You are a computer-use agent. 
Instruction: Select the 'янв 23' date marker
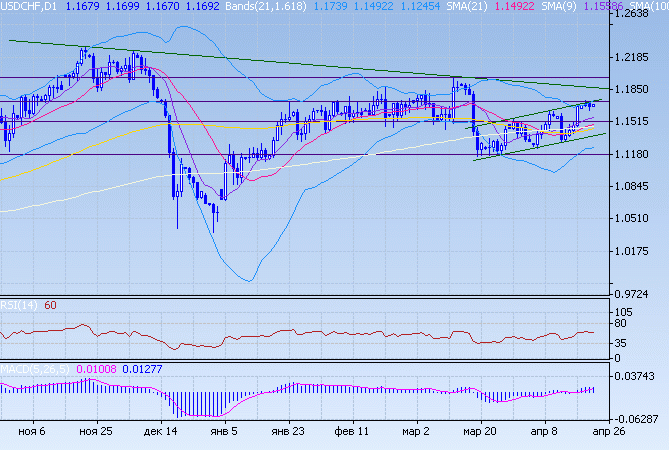(x=288, y=431)
